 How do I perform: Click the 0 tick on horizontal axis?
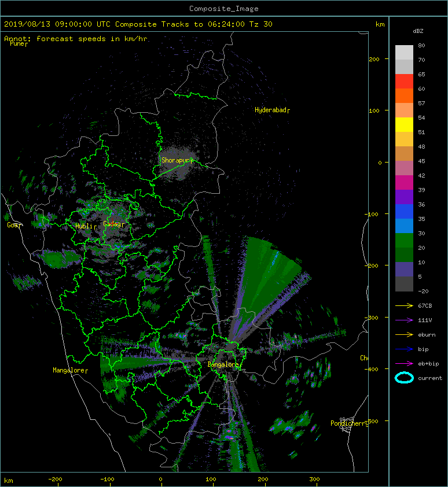tap(161, 479)
